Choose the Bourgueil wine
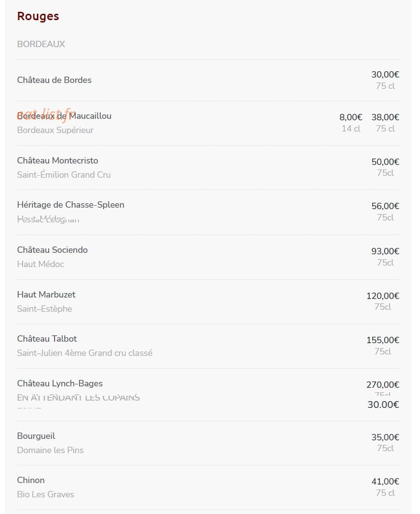 pos(36,436)
